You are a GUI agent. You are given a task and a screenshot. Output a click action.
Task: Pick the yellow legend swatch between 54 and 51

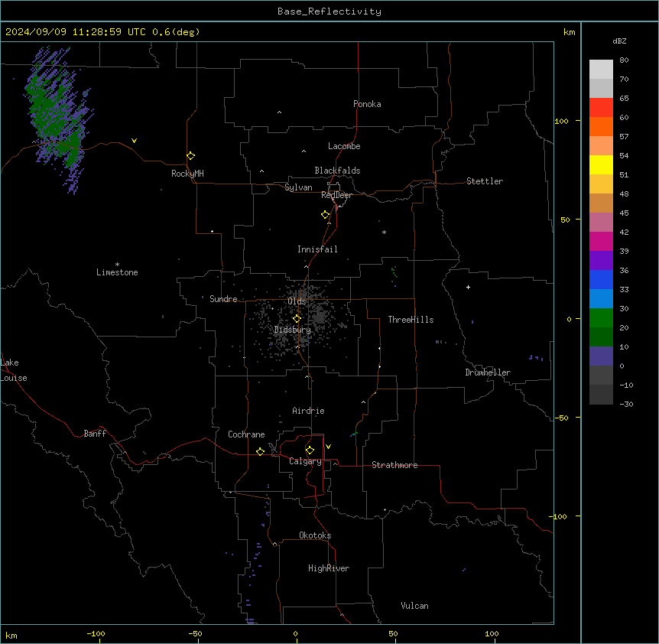coord(601,164)
